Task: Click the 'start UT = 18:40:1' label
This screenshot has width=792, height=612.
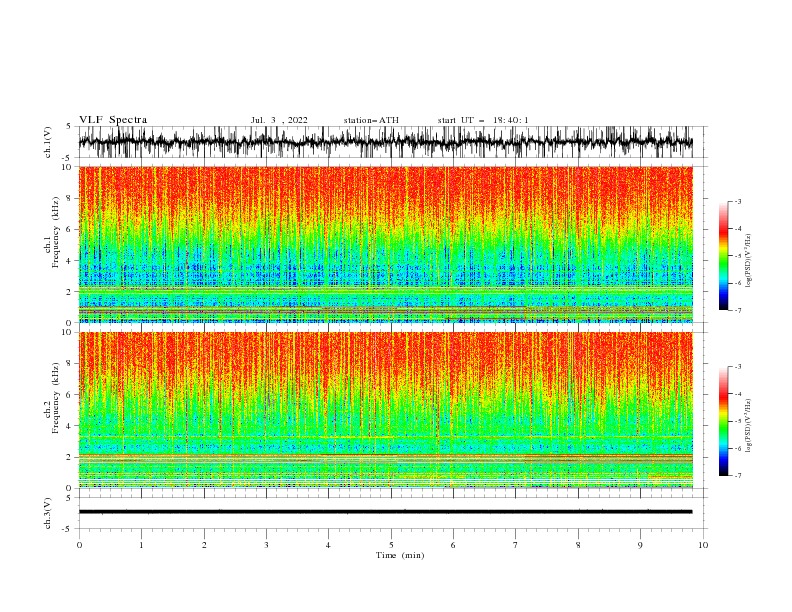Action: 483,120
